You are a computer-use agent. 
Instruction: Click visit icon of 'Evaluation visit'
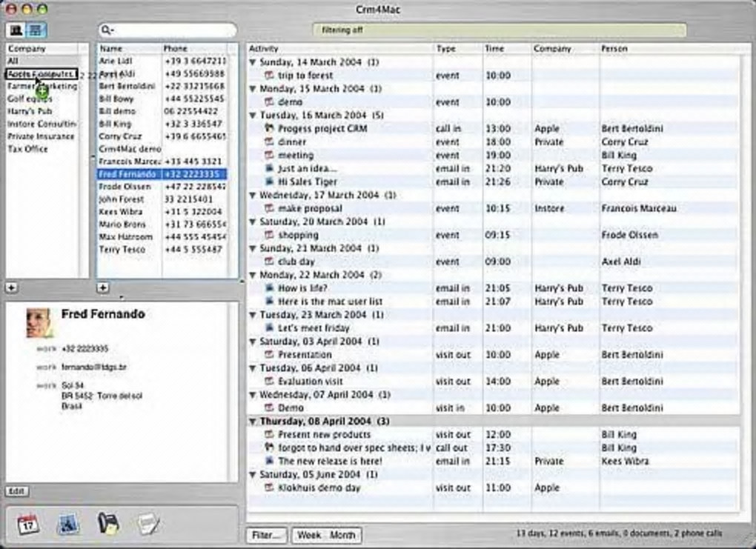[270, 381]
